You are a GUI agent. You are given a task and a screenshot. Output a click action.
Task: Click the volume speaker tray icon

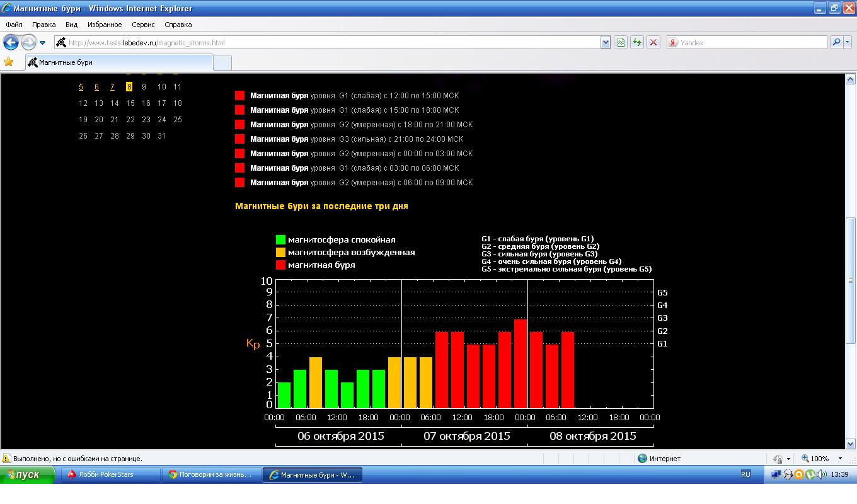(820, 474)
